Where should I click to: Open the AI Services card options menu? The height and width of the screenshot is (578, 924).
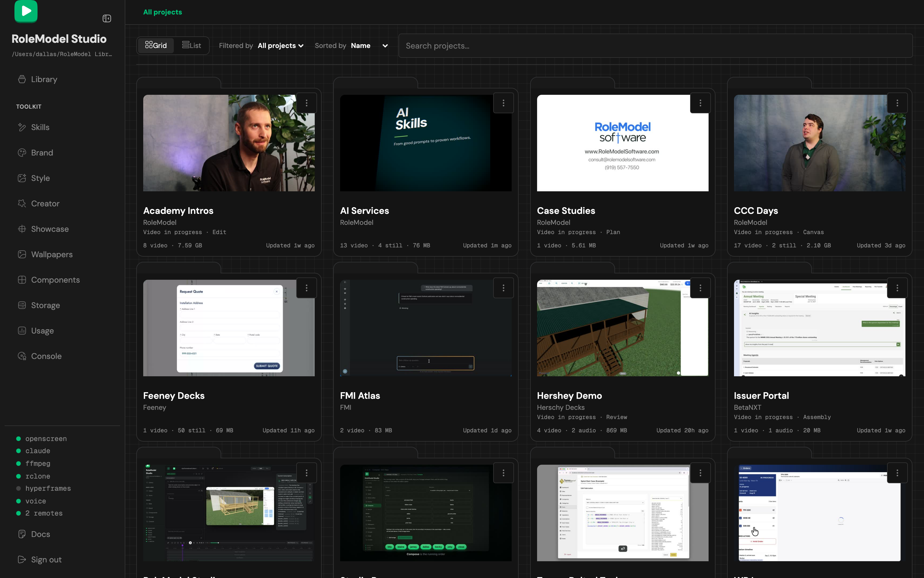[504, 103]
